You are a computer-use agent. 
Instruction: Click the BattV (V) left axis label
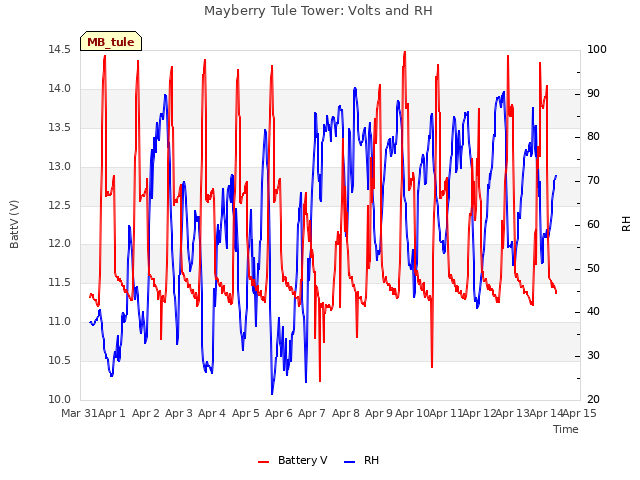tap(14, 224)
